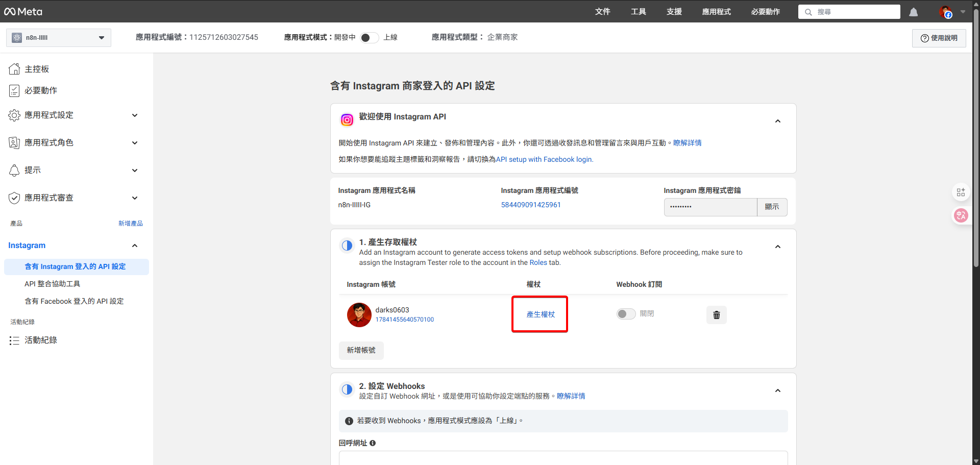Screen dimensions: 980x465
Task: Open 必要動作 from the sidebar
Action: click(x=41, y=90)
